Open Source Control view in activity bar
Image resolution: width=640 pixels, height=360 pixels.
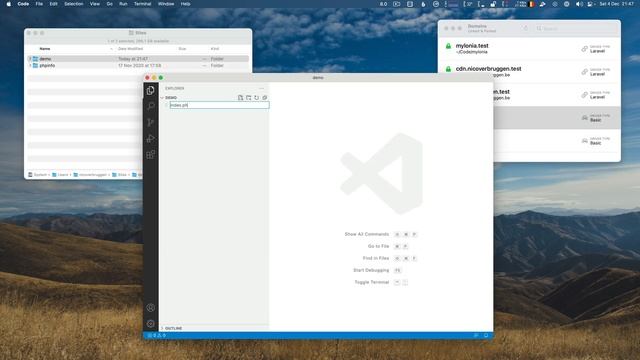point(151,122)
